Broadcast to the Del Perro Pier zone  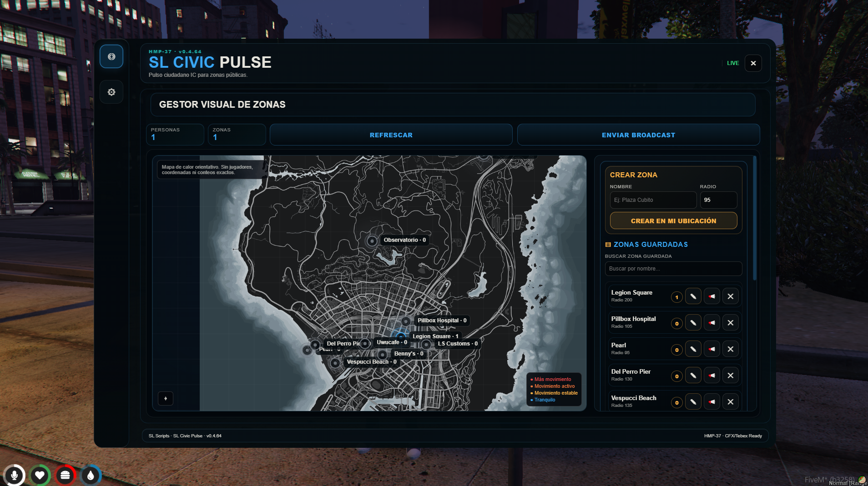pyautogui.click(x=712, y=376)
